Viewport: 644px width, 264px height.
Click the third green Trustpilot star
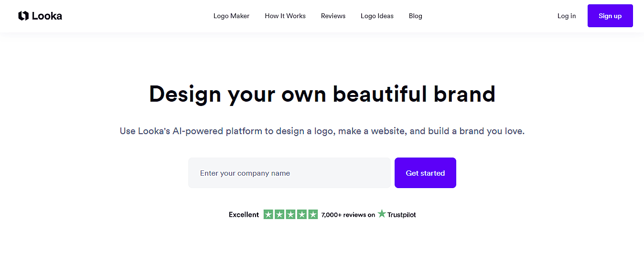pos(290,214)
